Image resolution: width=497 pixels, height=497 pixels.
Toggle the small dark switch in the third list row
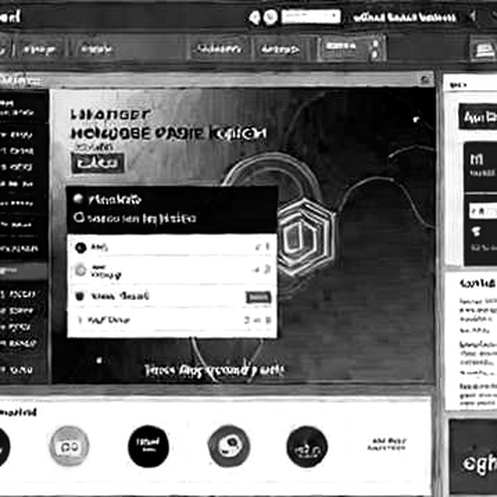pyautogui.click(x=258, y=297)
